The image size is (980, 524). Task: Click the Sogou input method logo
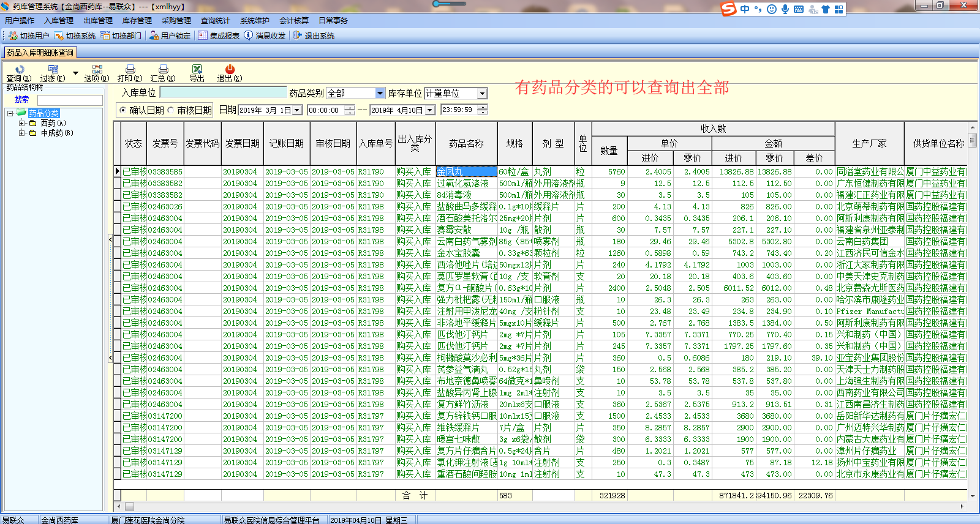point(728,9)
